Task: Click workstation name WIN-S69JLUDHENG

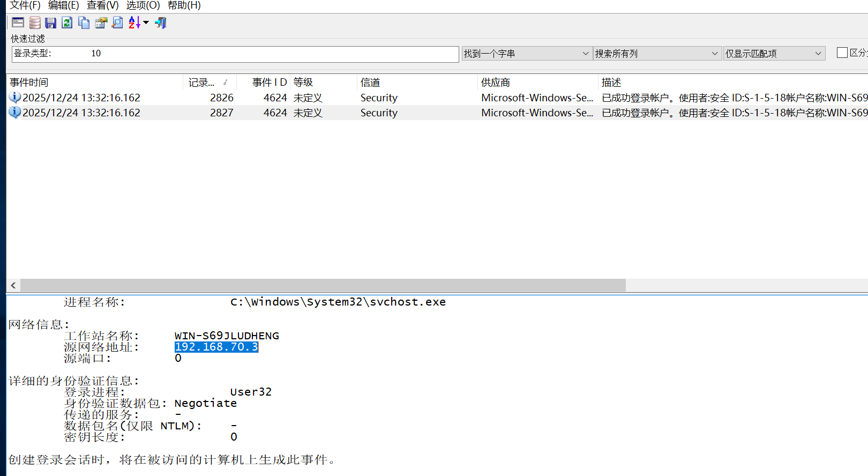Action: pyautogui.click(x=227, y=336)
